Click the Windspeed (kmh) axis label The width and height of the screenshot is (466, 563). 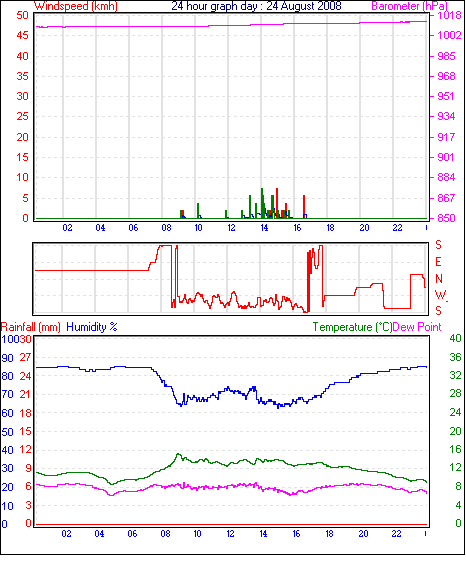point(76,6)
